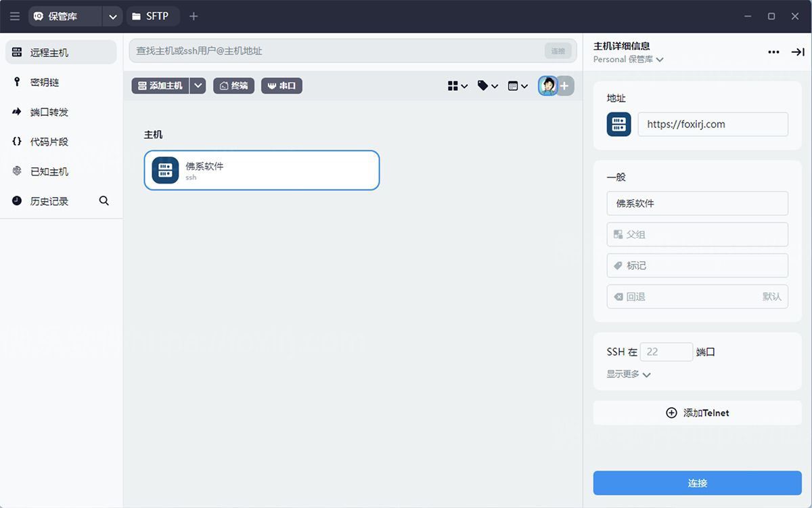This screenshot has width=812, height=508.
Task: Expand 显示更多 SSH options
Action: coord(629,374)
